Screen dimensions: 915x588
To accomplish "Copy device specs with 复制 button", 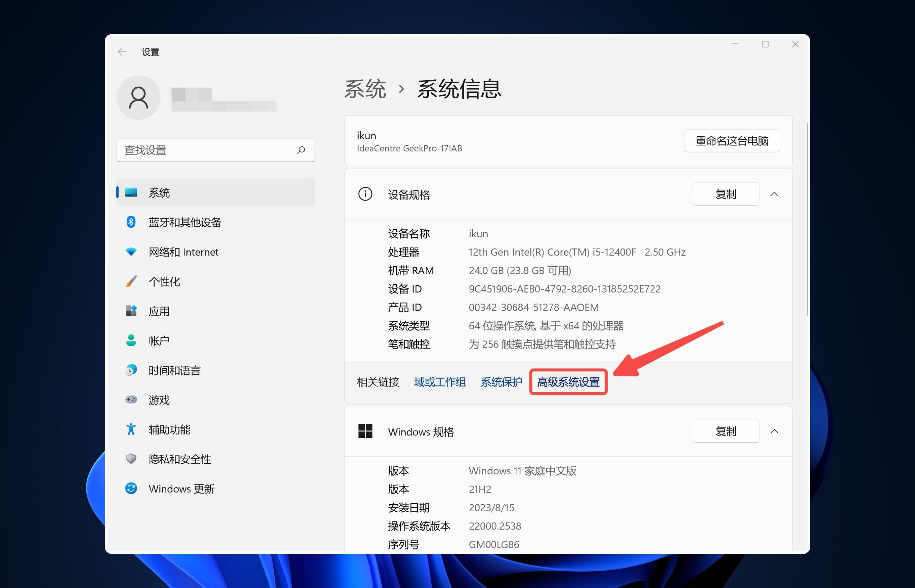I will coord(726,194).
